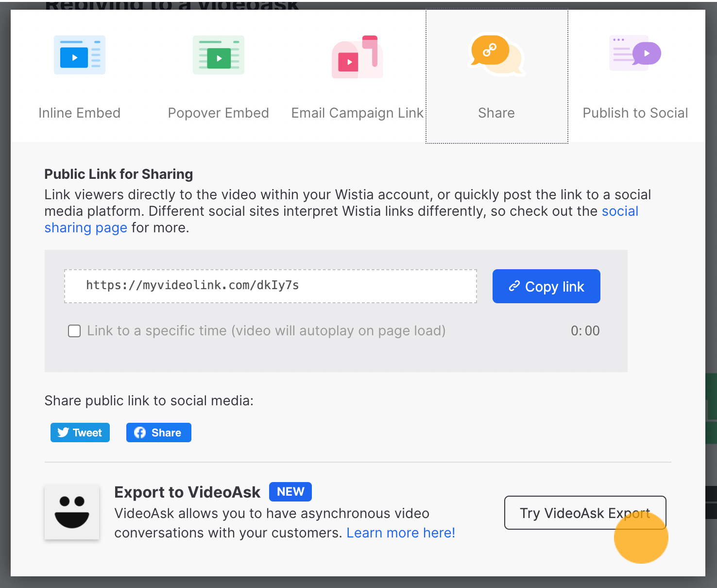
Task: Open the Learn more here link
Action: 401,533
